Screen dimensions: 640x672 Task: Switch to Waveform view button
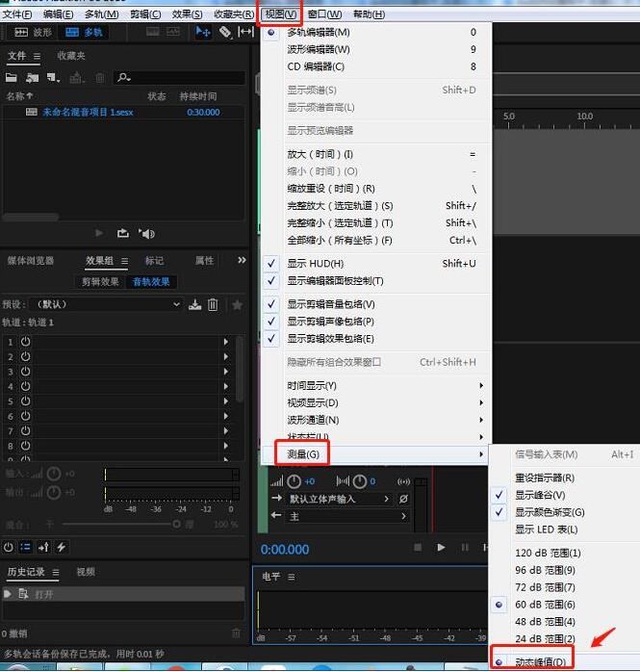[x=34, y=33]
